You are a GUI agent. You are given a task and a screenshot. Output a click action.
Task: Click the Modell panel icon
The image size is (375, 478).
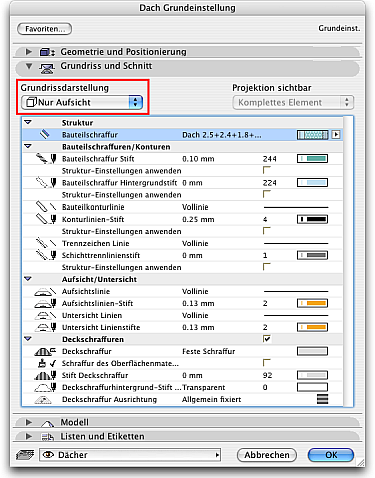coord(47,423)
